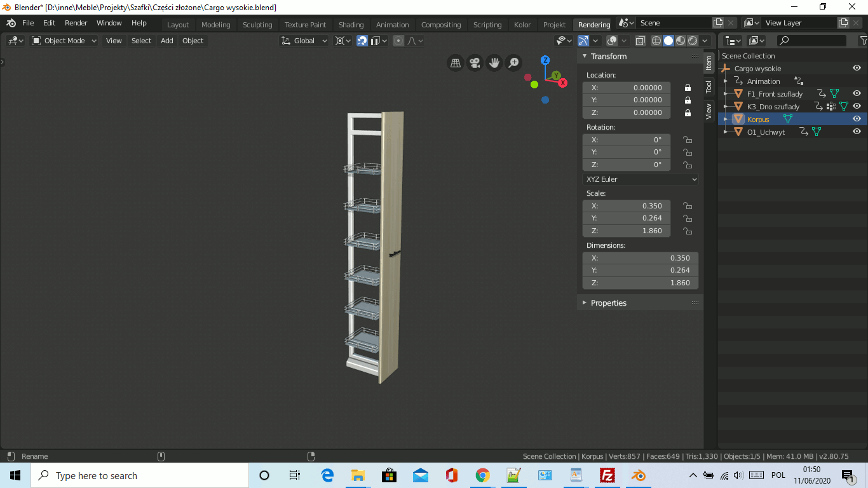Image resolution: width=868 pixels, height=488 pixels.
Task: Hide O1_Uchwyt using its eye icon
Action: (x=857, y=132)
